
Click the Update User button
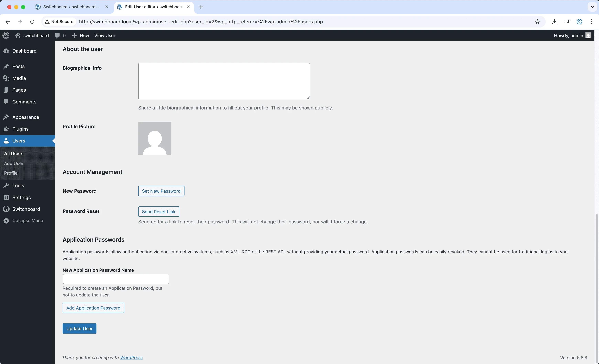pyautogui.click(x=79, y=328)
